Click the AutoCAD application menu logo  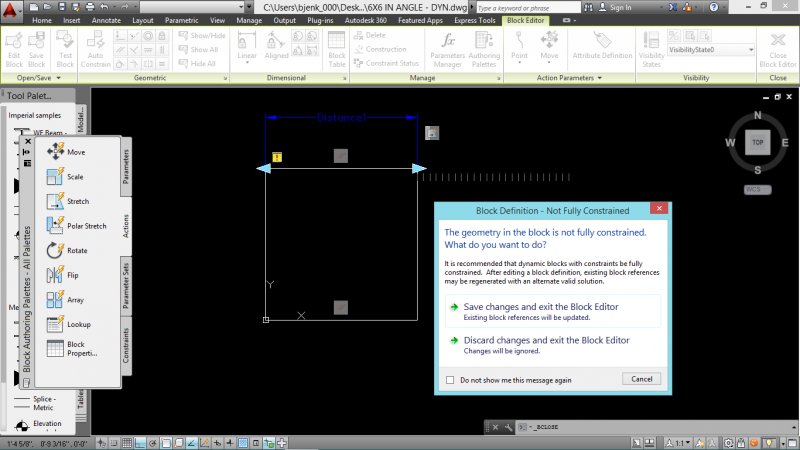pyautogui.click(x=10, y=9)
